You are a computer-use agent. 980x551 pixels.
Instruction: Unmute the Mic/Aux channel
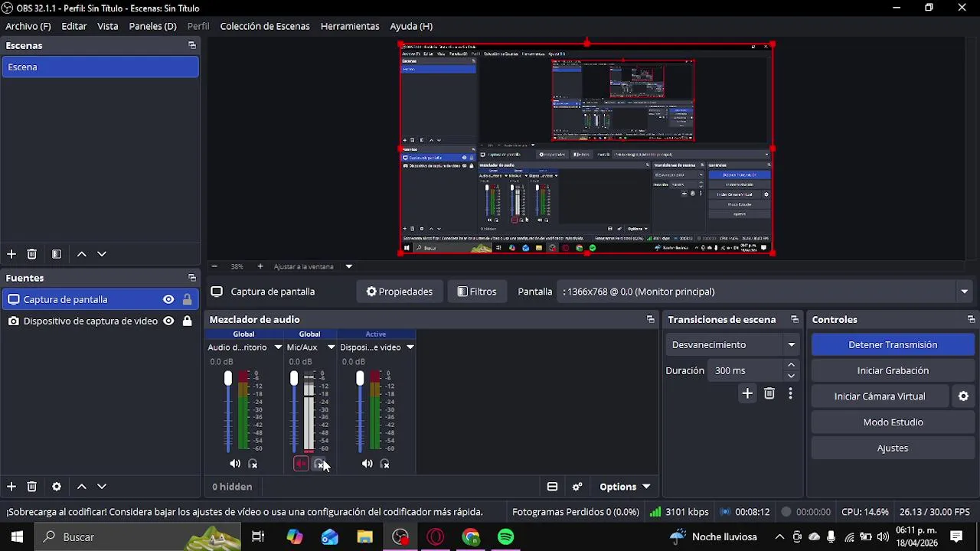pos(301,464)
